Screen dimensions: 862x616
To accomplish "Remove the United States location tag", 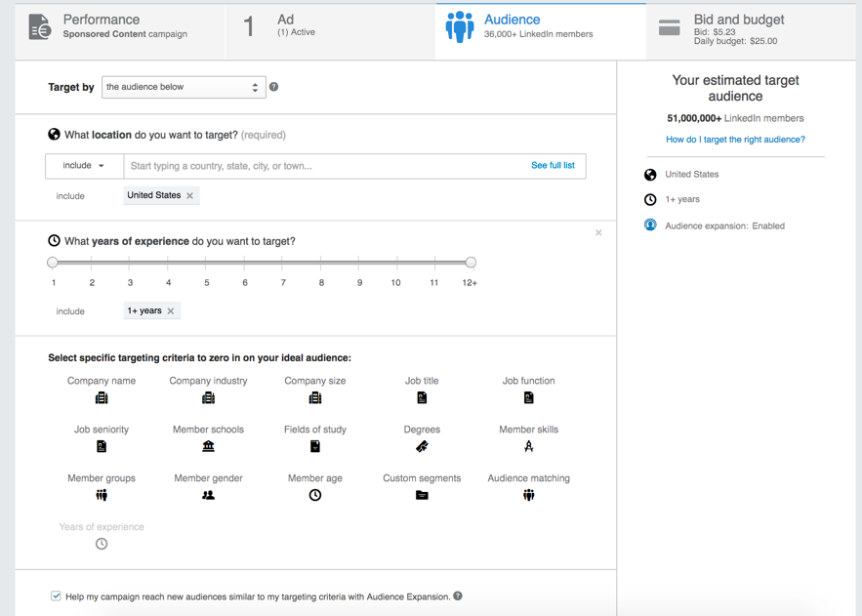I will click(189, 195).
